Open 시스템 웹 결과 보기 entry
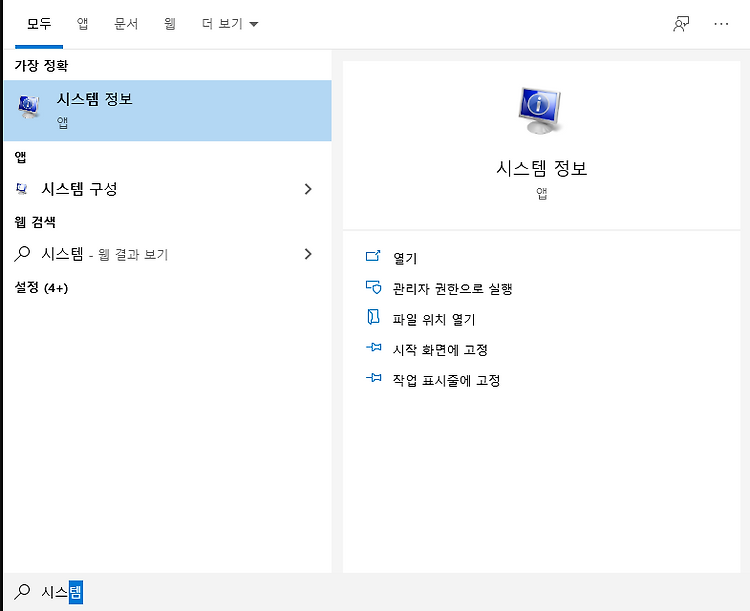The image size is (750, 611). pos(167,254)
